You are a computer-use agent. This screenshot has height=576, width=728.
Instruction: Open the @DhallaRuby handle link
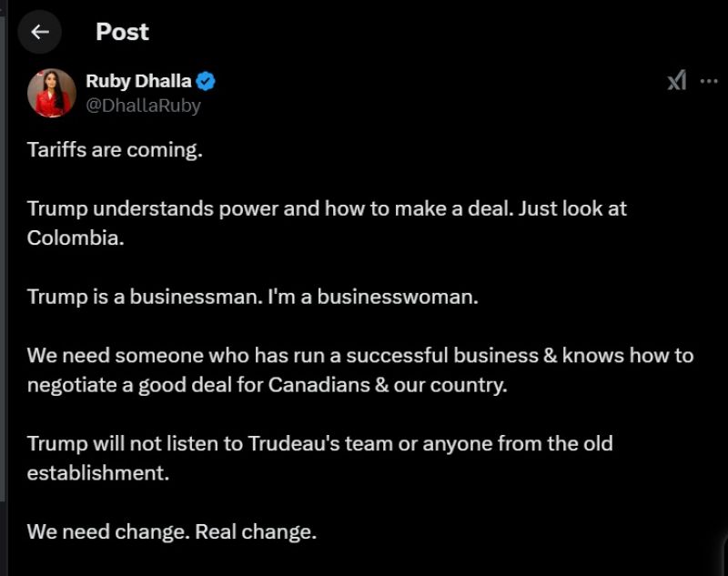point(143,106)
